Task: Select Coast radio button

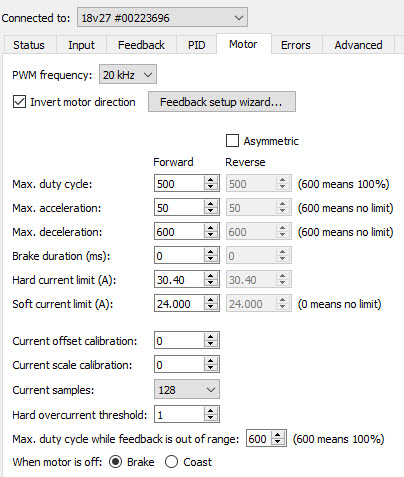Action: (x=171, y=462)
